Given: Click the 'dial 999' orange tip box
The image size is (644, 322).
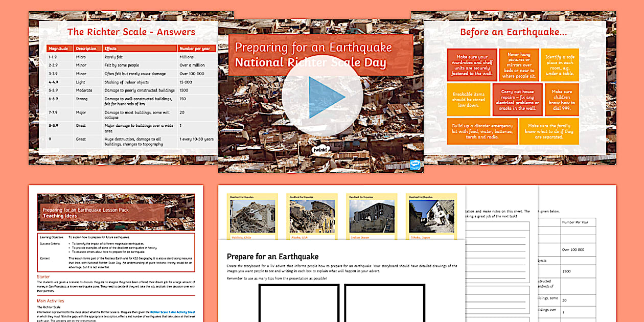Looking at the screenshot, I should (x=561, y=100).
